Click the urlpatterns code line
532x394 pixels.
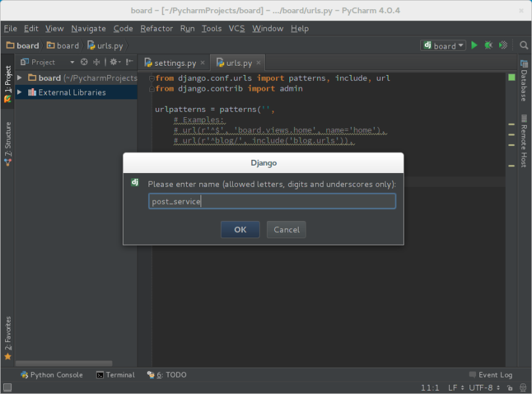(x=215, y=109)
